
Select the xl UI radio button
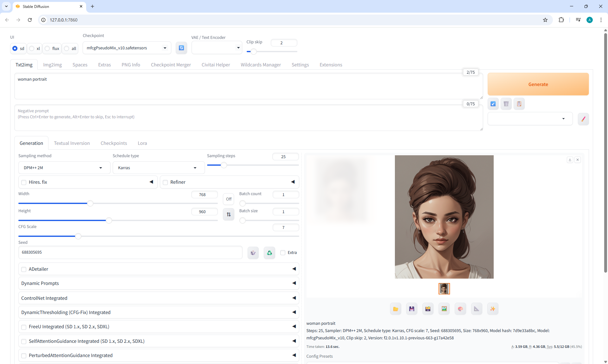[32, 48]
